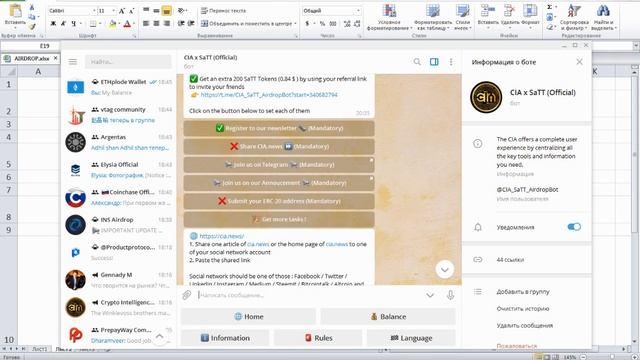Open Telegram hamburger menu

tap(73, 62)
